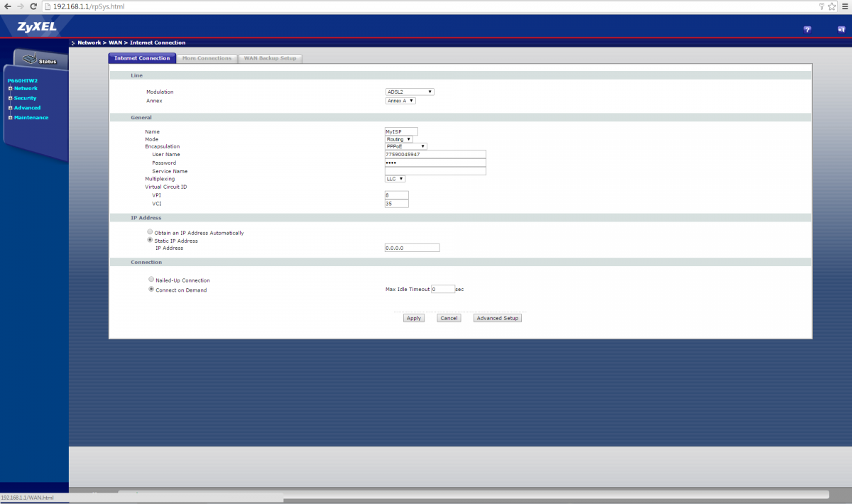Bookmark this page with star icon
Viewport: 852px width, 504px height.
point(831,6)
